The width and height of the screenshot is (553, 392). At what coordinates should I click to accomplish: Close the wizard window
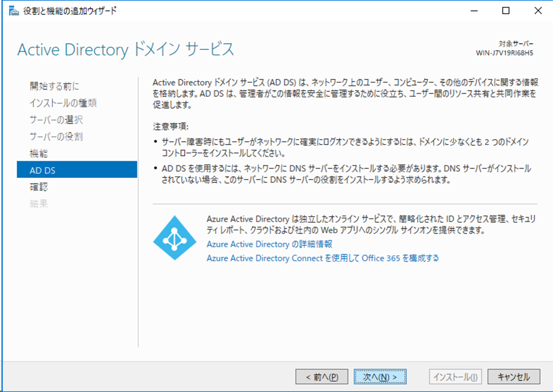point(537,11)
